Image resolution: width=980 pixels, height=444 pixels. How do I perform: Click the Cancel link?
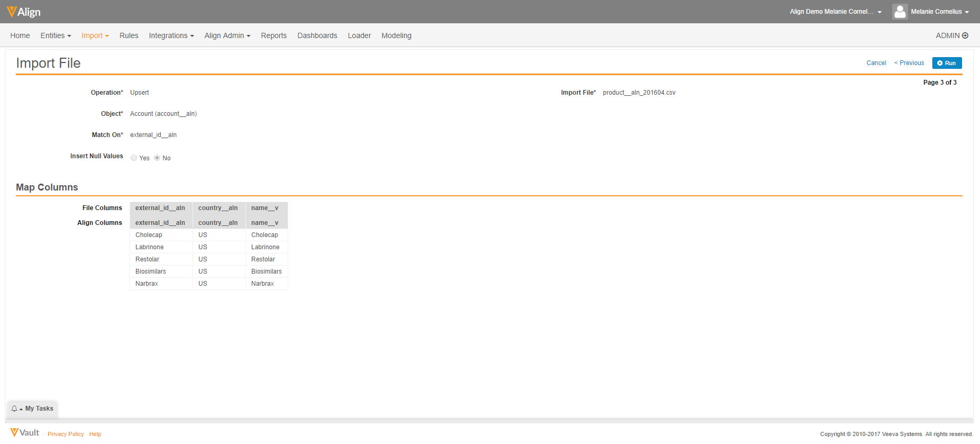pyautogui.click(x=876, y=63)
